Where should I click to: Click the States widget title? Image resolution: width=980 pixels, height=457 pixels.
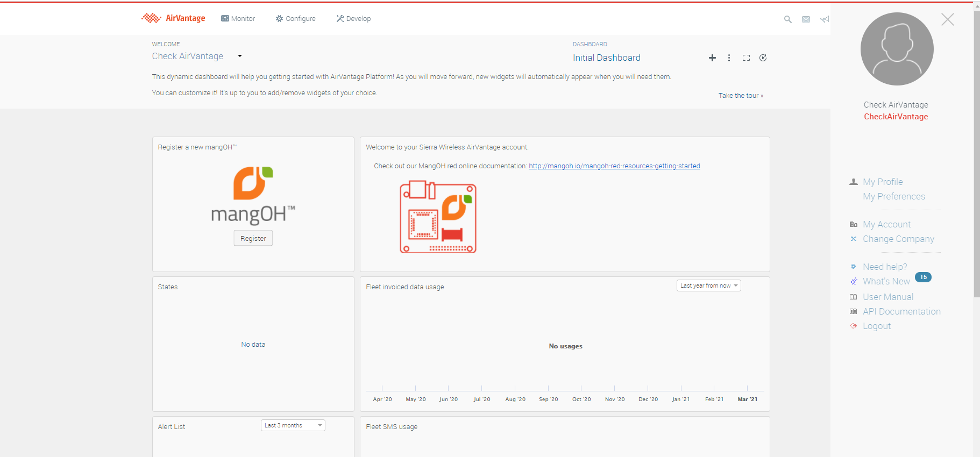coord(168,287)
